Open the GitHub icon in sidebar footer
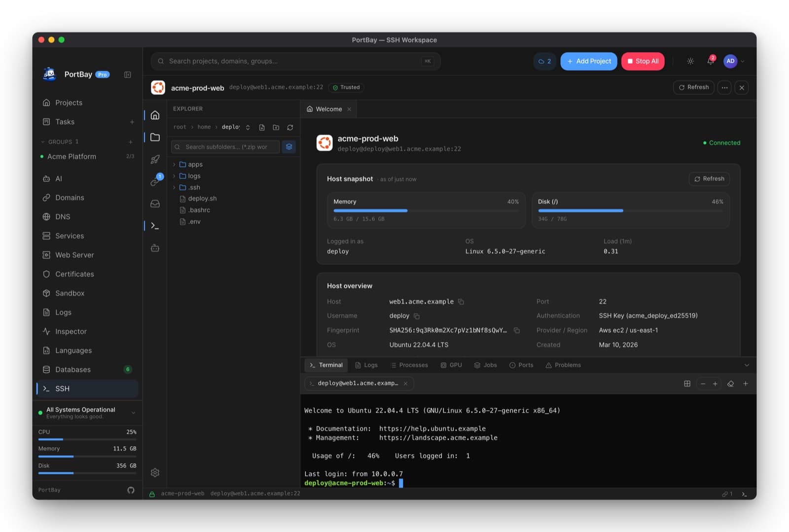The height and width of the screenshot is (532, 789). pyautogui.click(x=131, y=490)
